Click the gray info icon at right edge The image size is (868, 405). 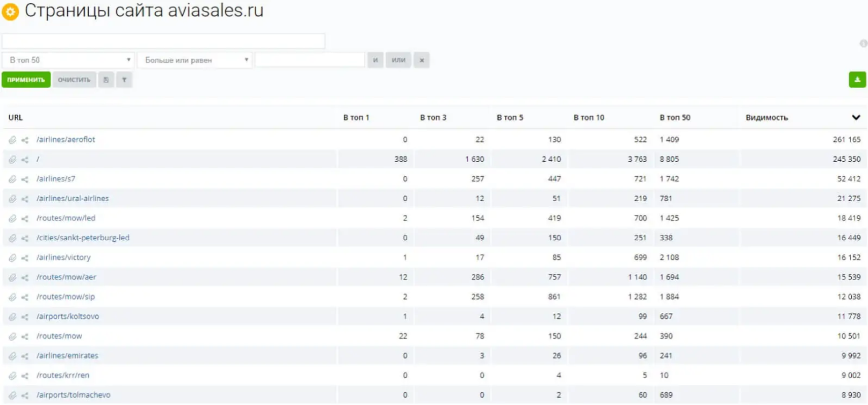pos(863,44)
